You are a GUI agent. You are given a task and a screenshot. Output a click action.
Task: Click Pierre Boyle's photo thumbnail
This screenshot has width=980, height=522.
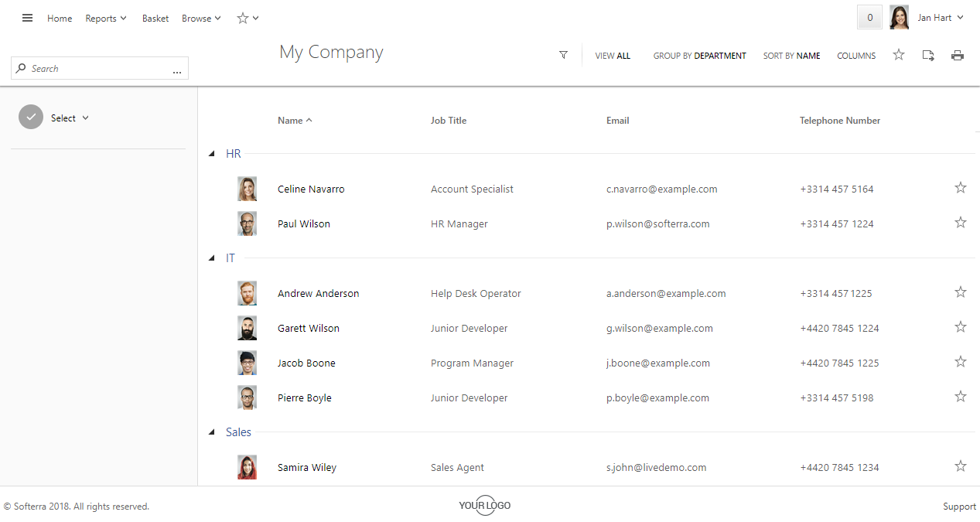(x=247, y=397)
